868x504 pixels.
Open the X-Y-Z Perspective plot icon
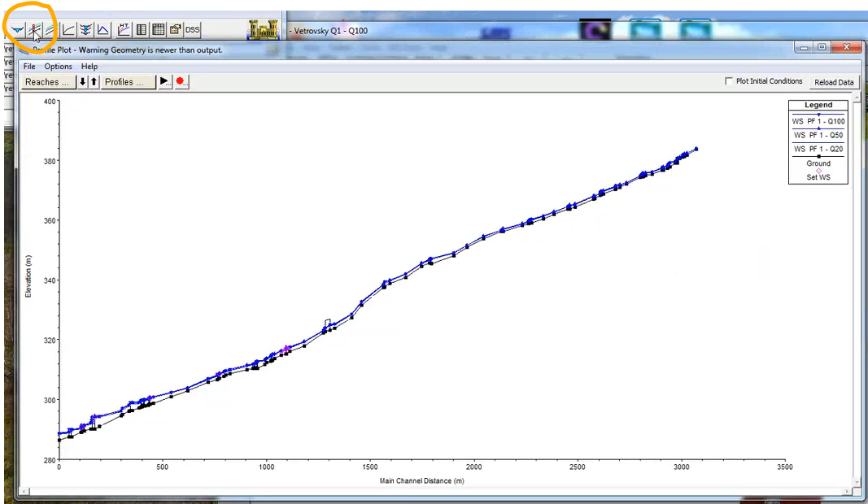pos(85,30)
